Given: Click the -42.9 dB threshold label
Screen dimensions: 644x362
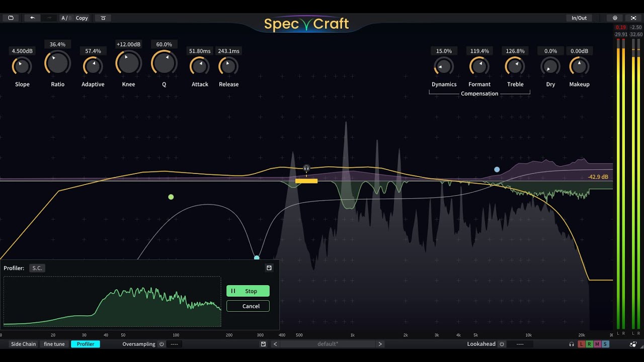Looking at the screenshot, I should [598, 177].
